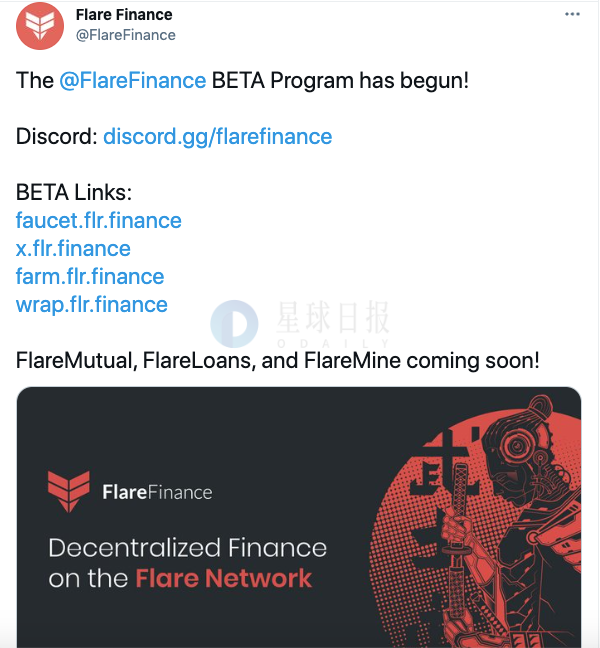The height and width of the screenshot is (648, 600).
Task: Open the wrap.flr.finance link
Action: click(92, 305)
